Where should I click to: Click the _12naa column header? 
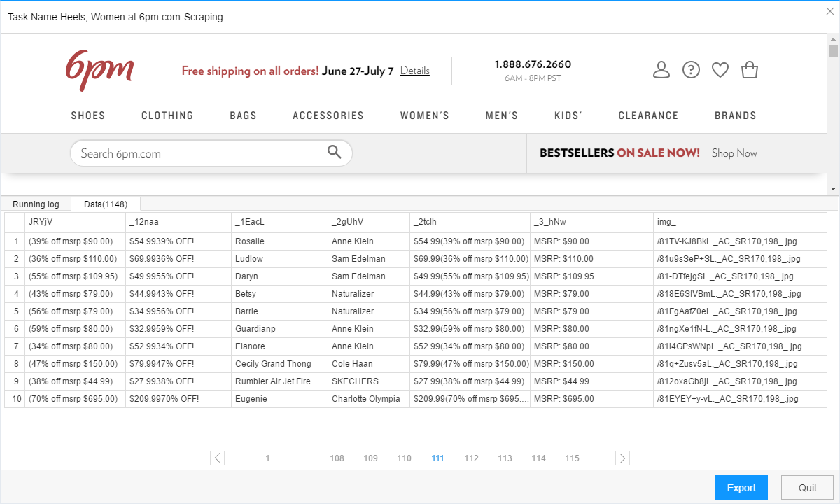pos(178,222)
